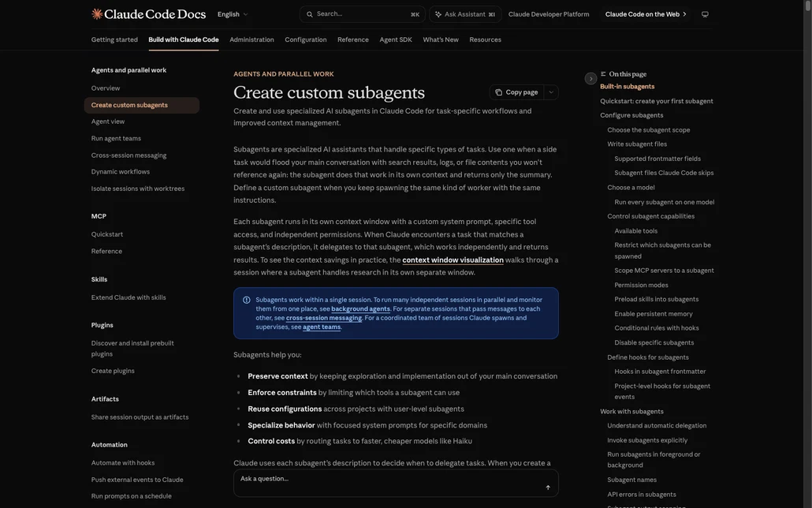Open the Resources tab
812x508 pixels.
[486, 39]
